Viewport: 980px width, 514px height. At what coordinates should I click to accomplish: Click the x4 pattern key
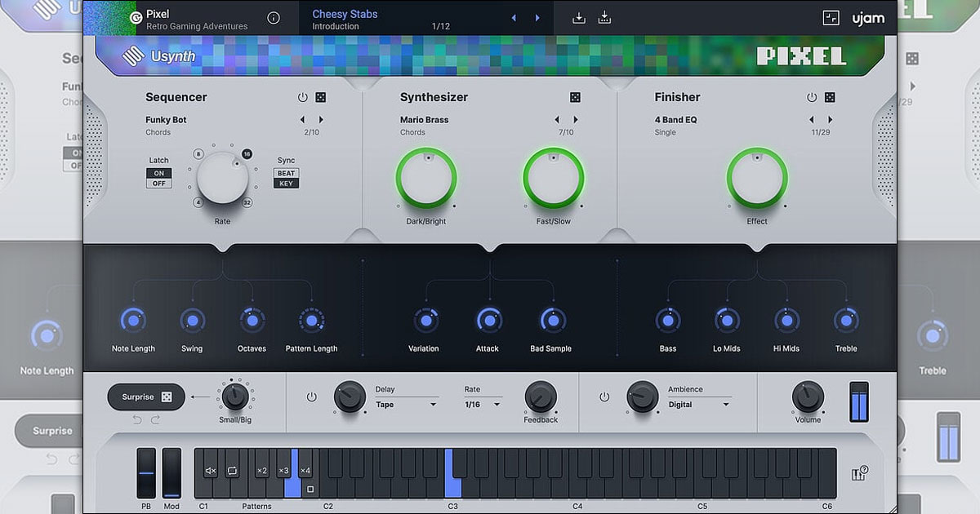click(305, 471)
